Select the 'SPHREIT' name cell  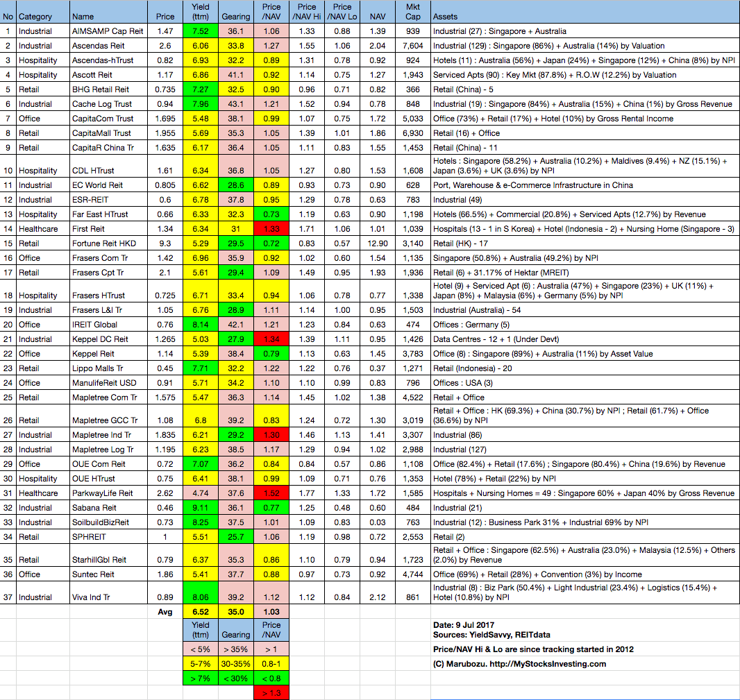click(x=108, y=538)
